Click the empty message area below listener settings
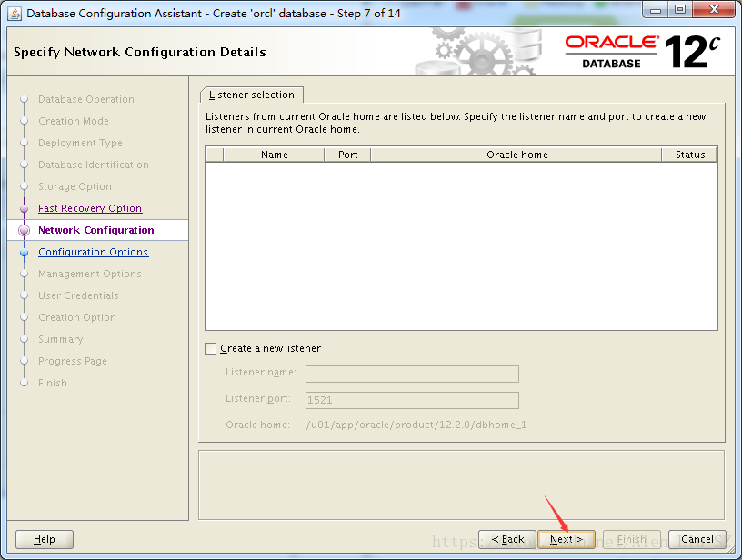 461,485
